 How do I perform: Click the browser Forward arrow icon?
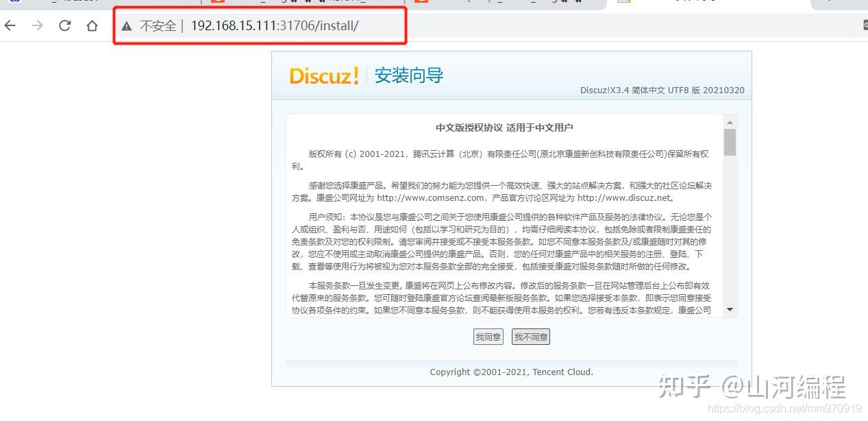36,25
